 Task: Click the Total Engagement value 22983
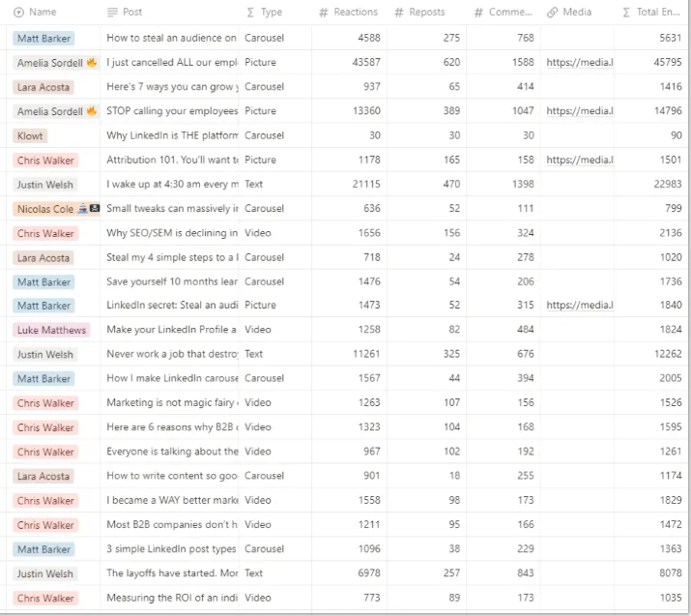668,185
